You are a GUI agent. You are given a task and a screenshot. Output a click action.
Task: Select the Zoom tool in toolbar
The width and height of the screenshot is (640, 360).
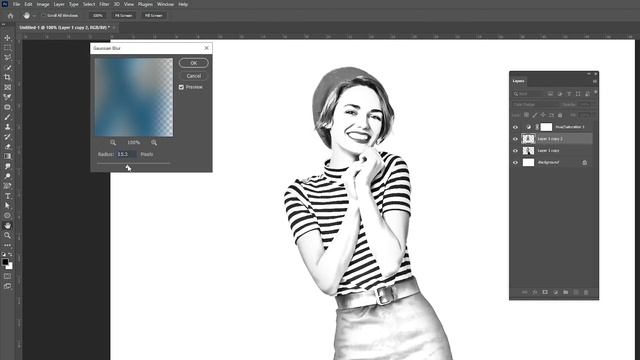click(7, 236)
